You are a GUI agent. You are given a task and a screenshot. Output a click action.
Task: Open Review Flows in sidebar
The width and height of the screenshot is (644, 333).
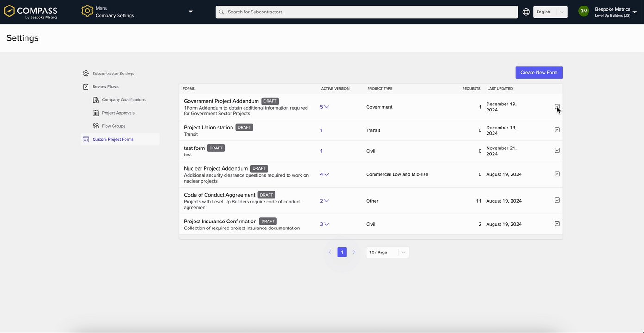click(105, 86)
